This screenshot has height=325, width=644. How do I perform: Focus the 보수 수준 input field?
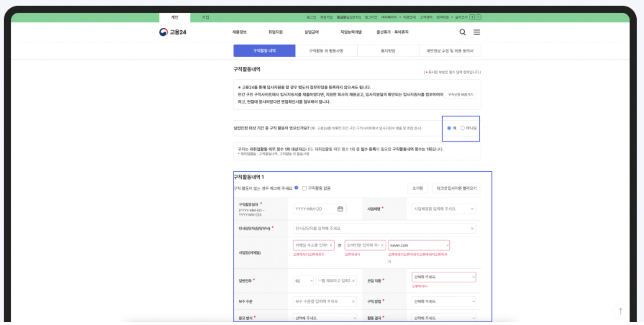pos(325,302)
